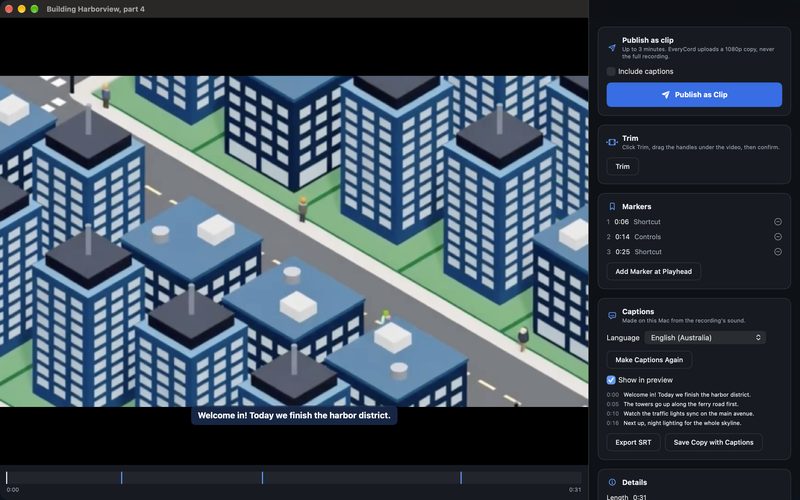Screen dimensions: 800x500
Task: Click the 0:00 start time label
Action: (x=13, y=490)
